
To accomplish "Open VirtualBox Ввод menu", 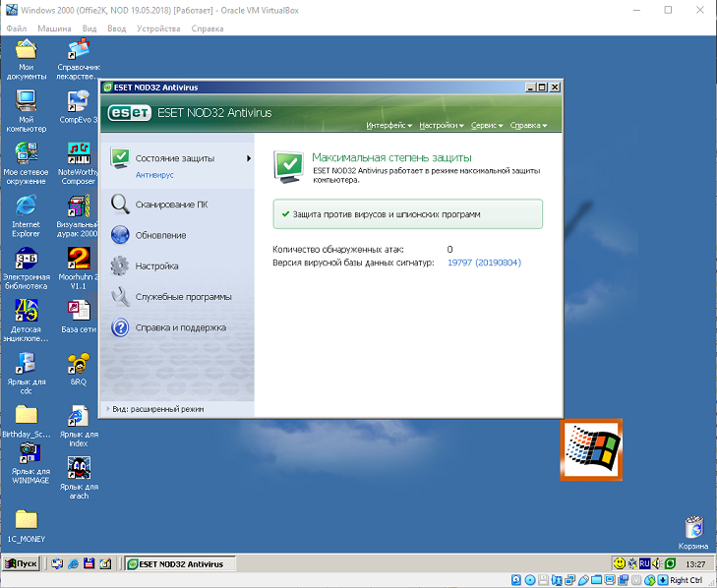I will (x=117, y=29).
